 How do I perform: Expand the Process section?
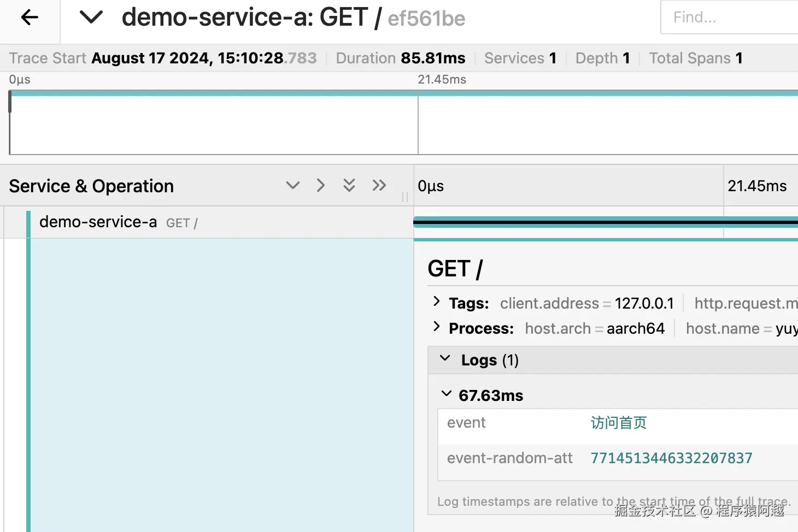coord(436,327)
